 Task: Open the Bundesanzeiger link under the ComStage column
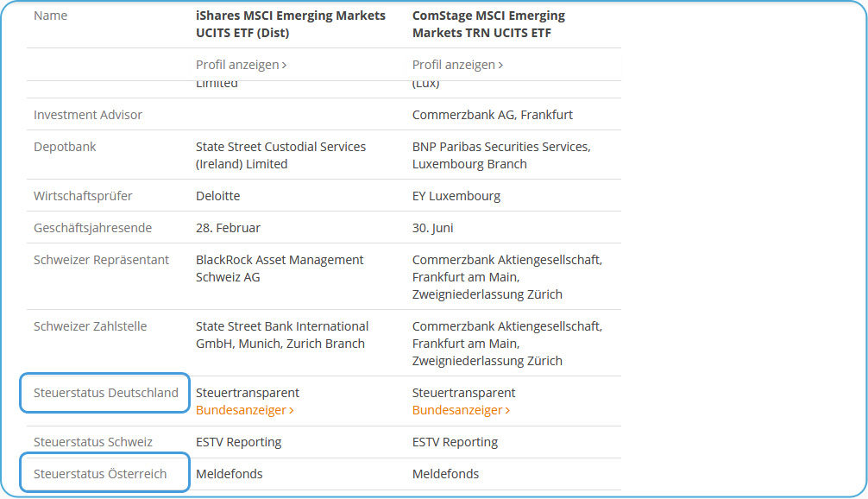click(461, 410)
